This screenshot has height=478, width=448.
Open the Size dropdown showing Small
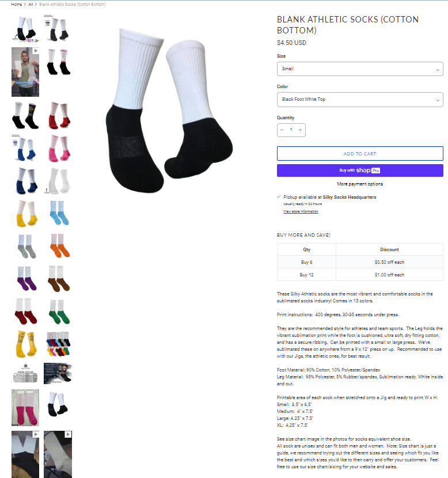pyautogui.click(x=360, y=69)
